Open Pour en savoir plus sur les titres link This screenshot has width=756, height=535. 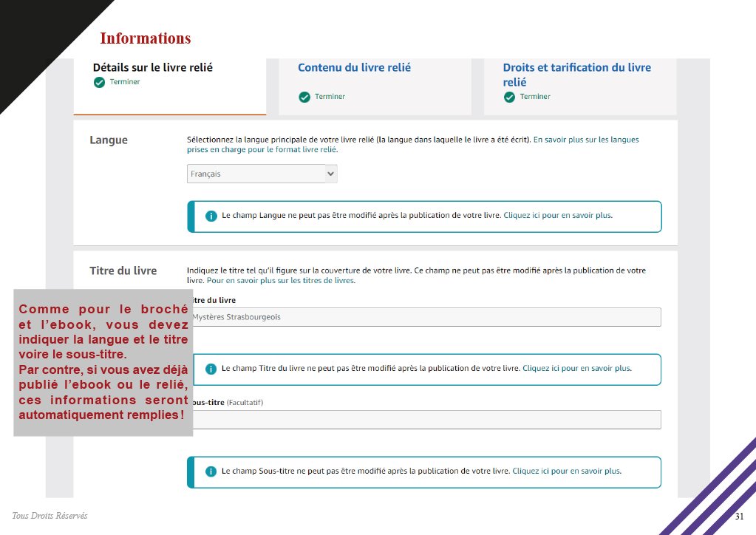tap(281, 281)
